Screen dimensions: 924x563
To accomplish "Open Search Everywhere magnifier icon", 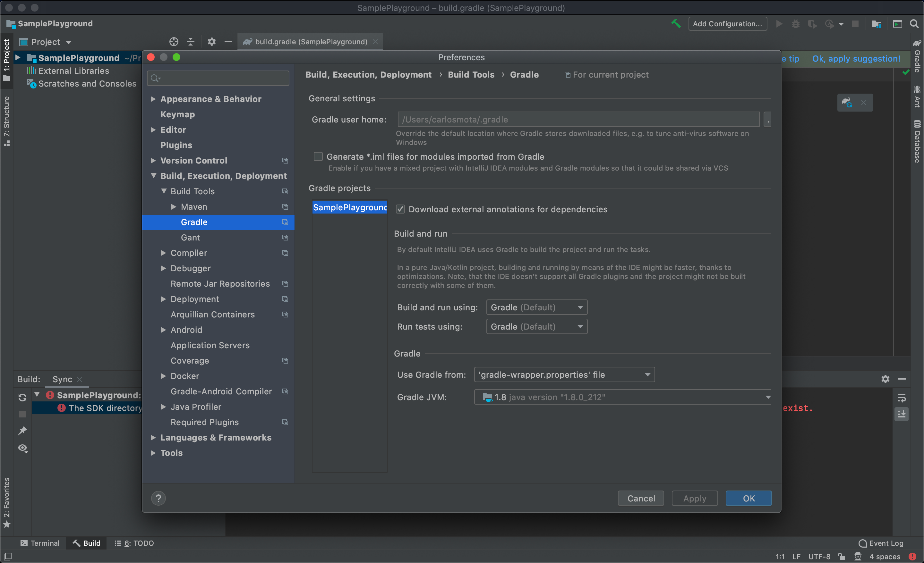I will [914, 24].
